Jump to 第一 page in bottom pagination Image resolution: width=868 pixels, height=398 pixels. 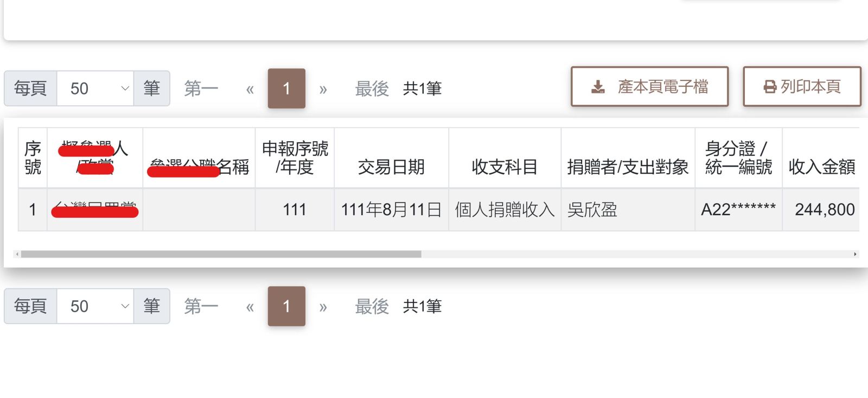tap(201, 306)
